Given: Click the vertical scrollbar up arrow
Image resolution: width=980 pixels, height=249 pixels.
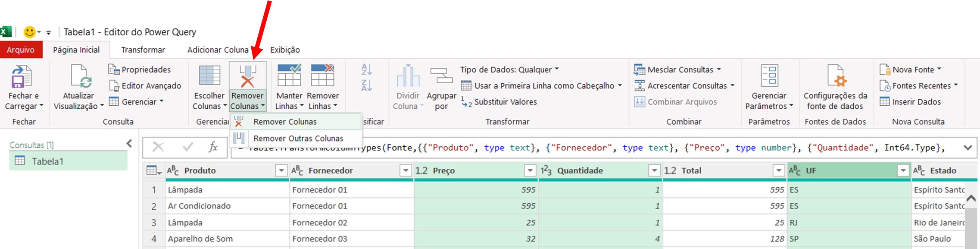Looking at the screenshot, I should [x=971, y=198].
